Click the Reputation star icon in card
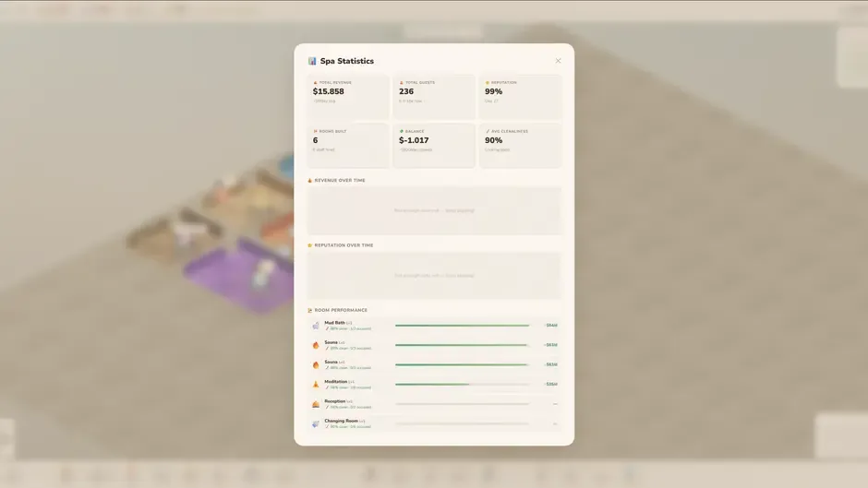Screen dimensions: 868x488 tap(488, 82)
